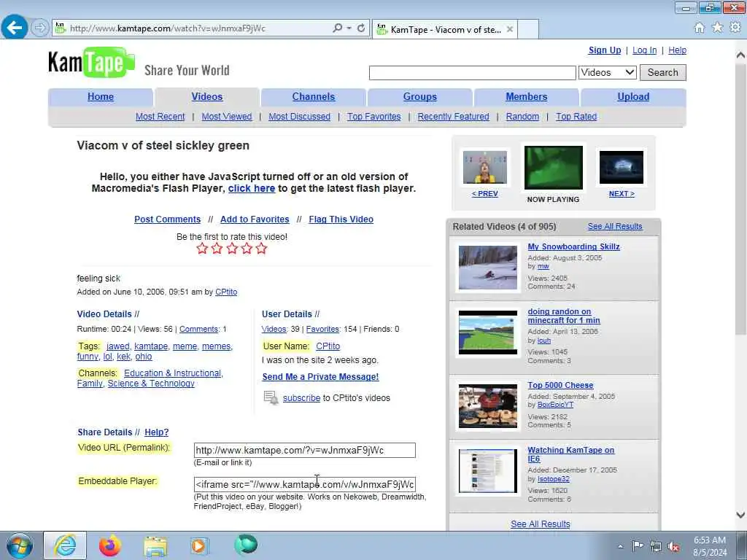Click the Embeddable Player code field
Viewport: 747px width, 560px height.
(304, 484)
